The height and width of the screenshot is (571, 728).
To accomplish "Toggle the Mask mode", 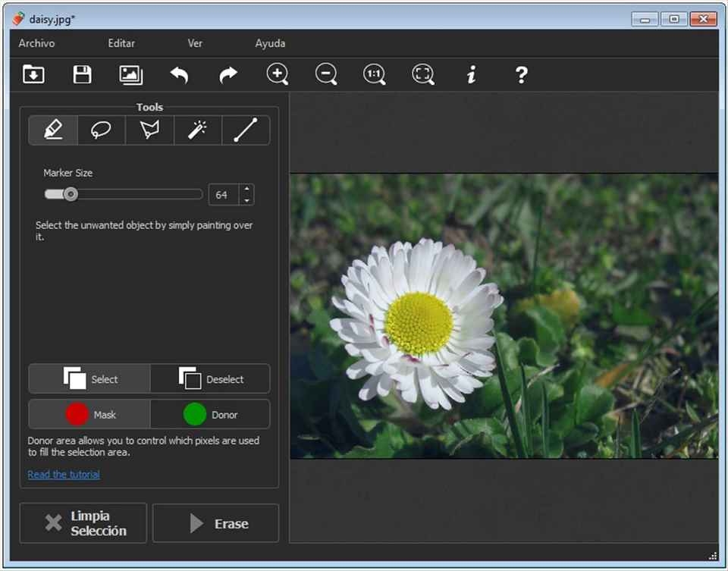I will click(89, 414).
